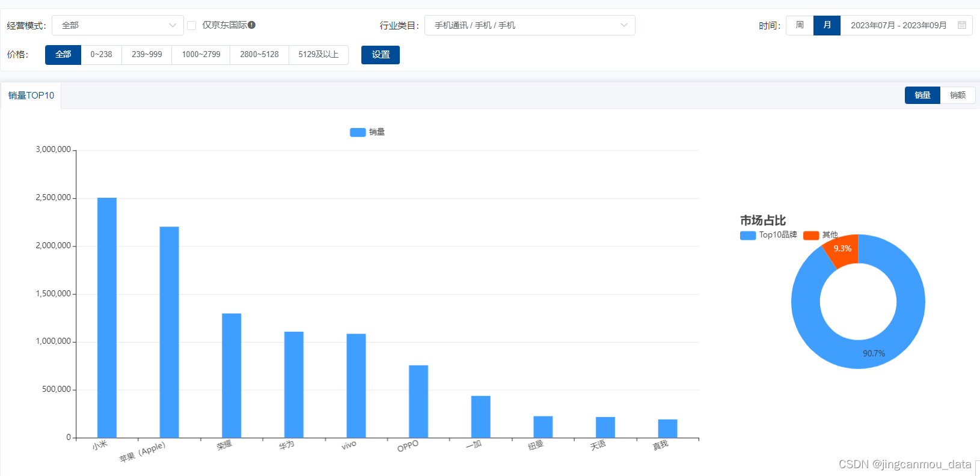Open the 行业类目 dropdown 手机通讯/手机/手机
This screenshot has height=476, width=980.
(x=530, y=25)
